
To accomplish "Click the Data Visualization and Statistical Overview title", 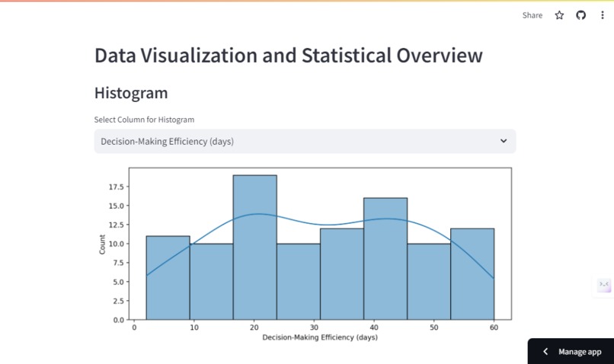I will click(289, 55).
